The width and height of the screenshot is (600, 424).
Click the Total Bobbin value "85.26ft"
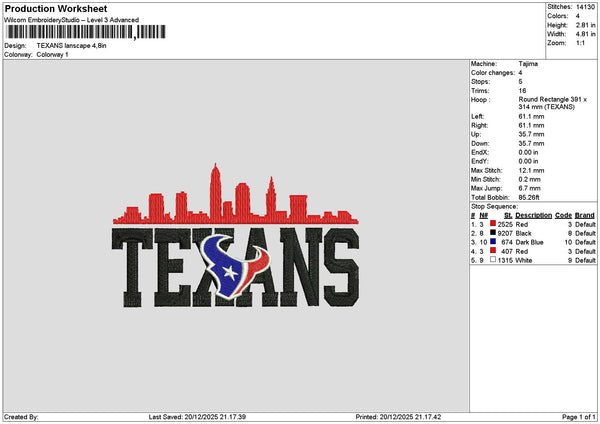(x=529, y=197)
